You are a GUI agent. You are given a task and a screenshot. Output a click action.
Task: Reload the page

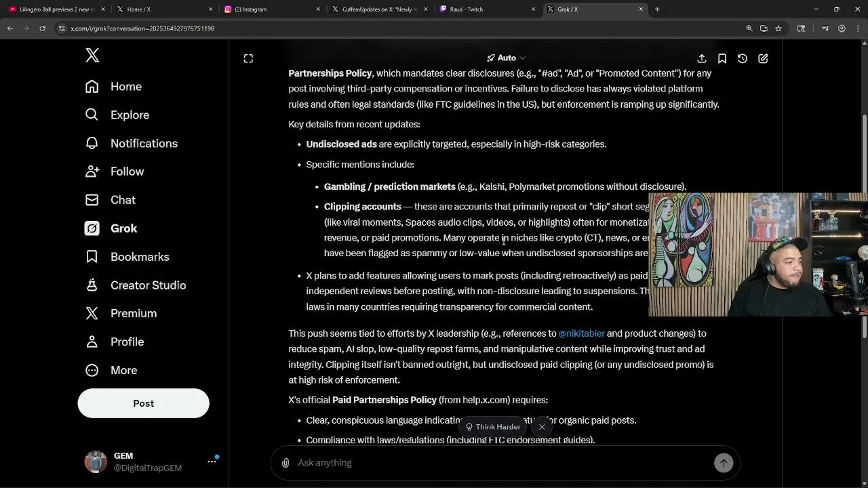pos(43,28)
